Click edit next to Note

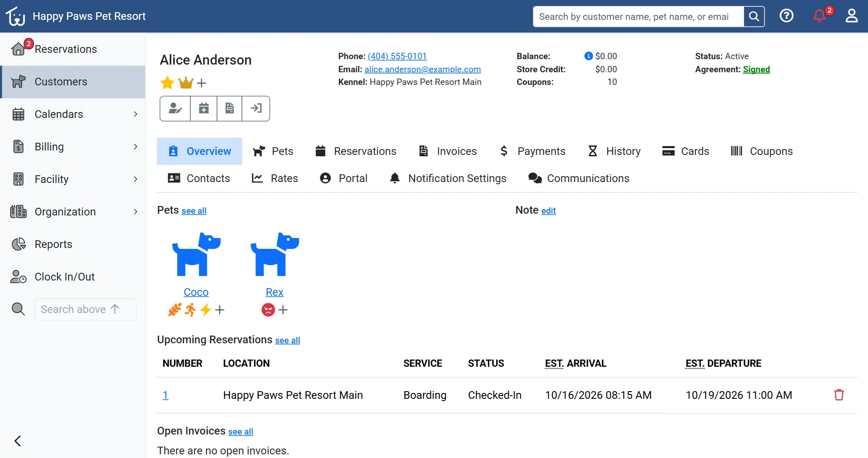[x=548, y=211]
